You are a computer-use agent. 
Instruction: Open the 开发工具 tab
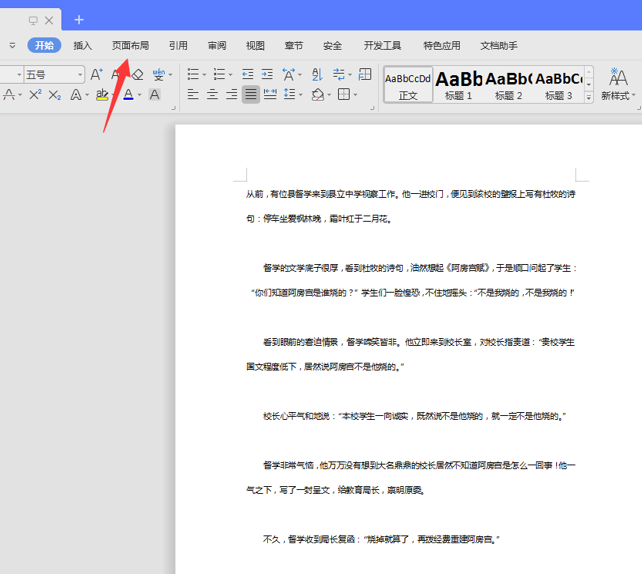(x=382, y=45)
